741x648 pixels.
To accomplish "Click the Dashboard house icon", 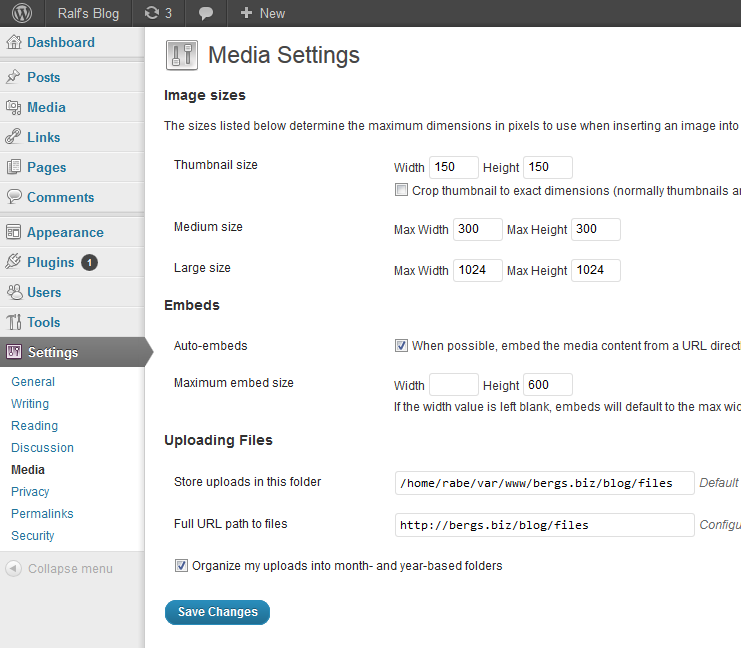I will (x=14, y=43).
